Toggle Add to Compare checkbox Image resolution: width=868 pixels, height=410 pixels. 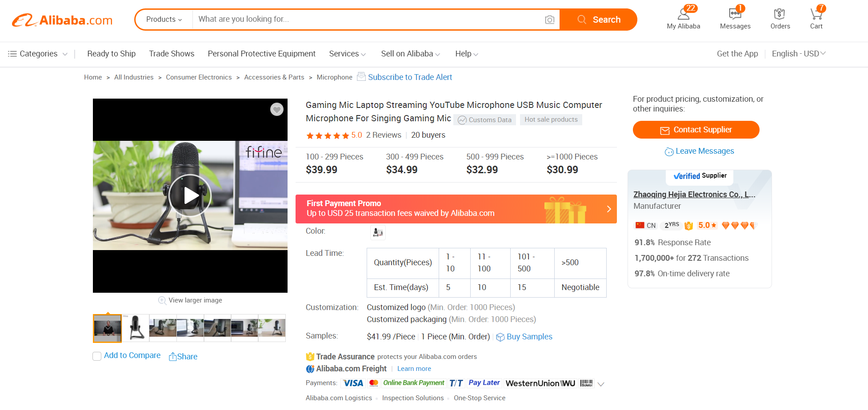[97, 356]
